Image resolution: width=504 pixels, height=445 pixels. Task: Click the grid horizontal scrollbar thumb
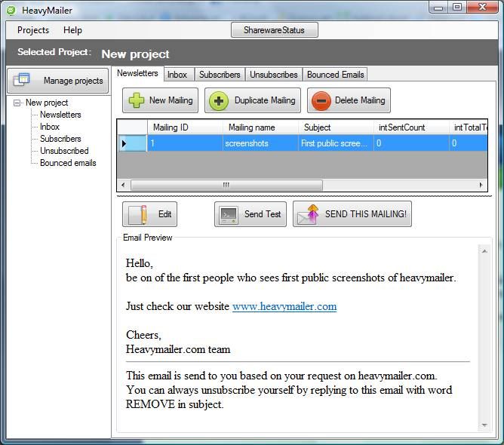click(x=226, y=185)
